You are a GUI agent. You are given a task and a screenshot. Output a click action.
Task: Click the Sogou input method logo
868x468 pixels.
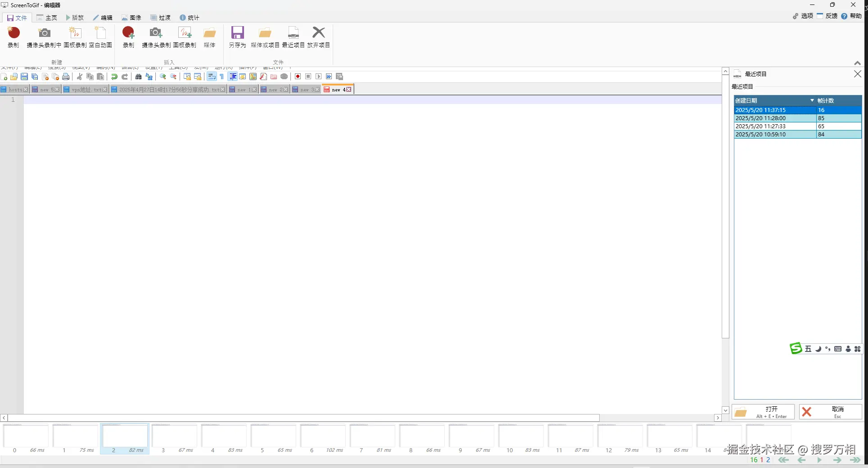(x=796, y=349)
